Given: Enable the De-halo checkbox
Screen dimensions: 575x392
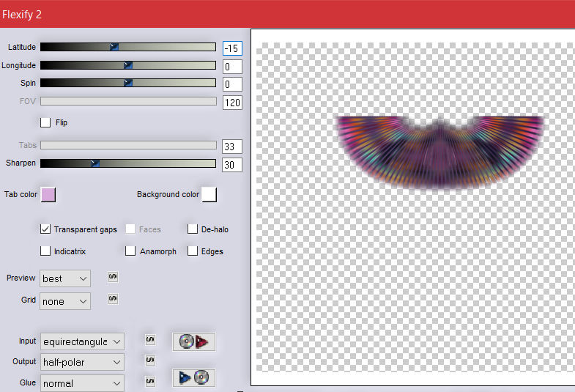Looking at the screenshot, I should (193, 229).
